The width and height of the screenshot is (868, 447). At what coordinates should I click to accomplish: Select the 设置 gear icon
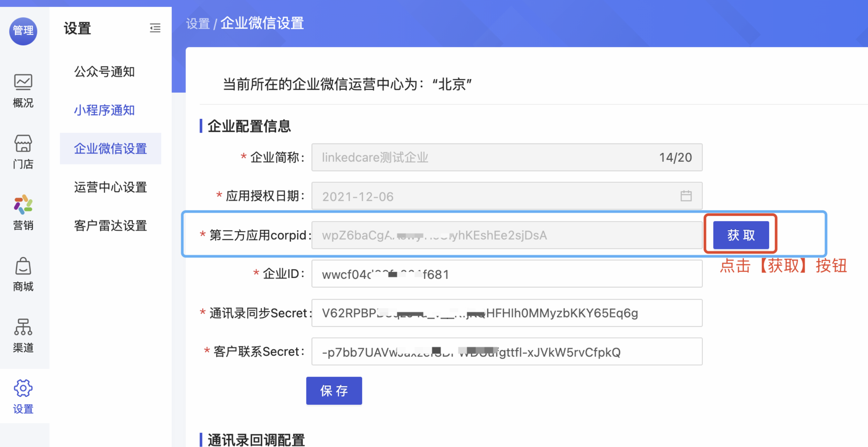point(23,388)
